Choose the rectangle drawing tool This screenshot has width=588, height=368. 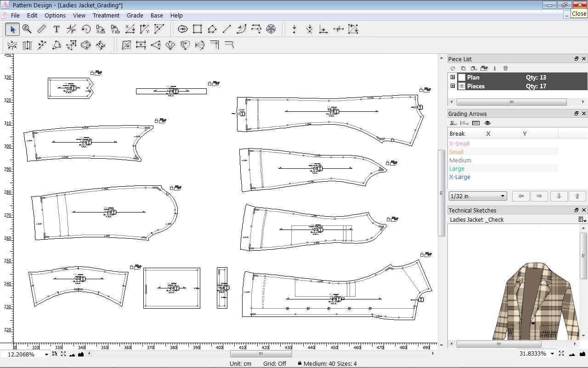[x=198, y=29]
